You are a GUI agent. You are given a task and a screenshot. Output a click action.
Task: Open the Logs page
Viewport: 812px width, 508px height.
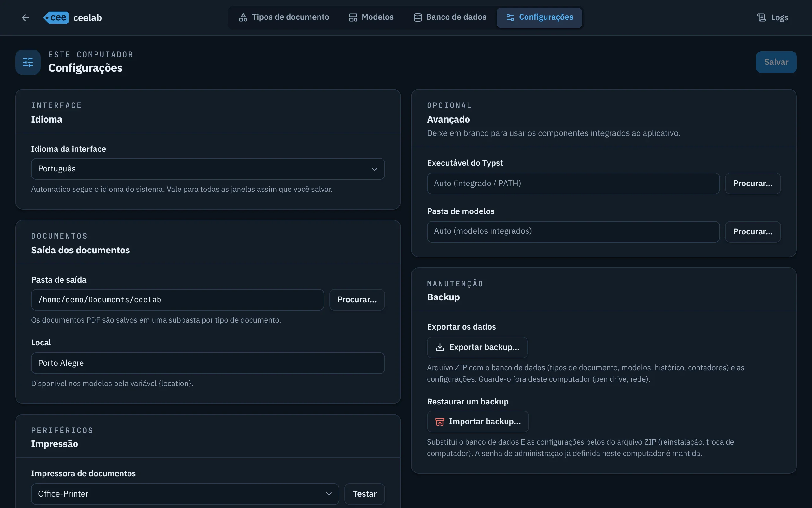click(x=772, y=17)
